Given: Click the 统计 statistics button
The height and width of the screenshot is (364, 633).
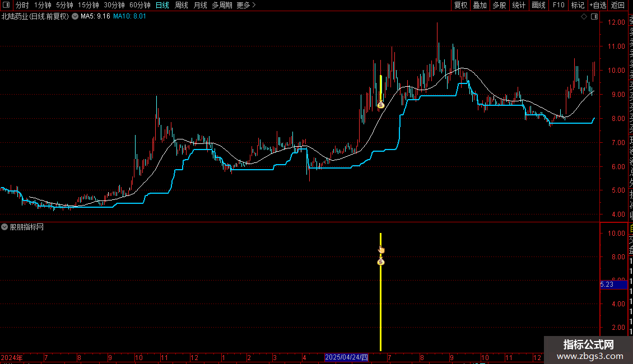Looking at the screenshot, I should [x=519, y=5].
